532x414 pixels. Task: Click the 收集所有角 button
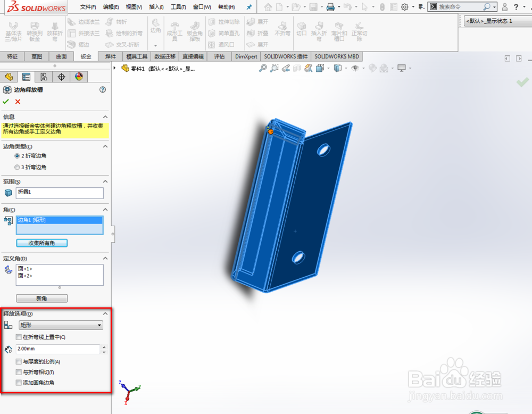(x=41, y=243)
